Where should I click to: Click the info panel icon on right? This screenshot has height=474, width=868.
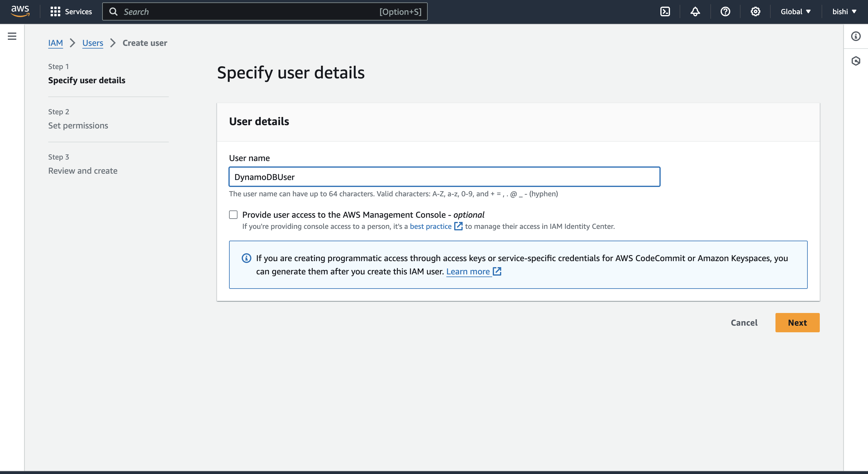856,36
